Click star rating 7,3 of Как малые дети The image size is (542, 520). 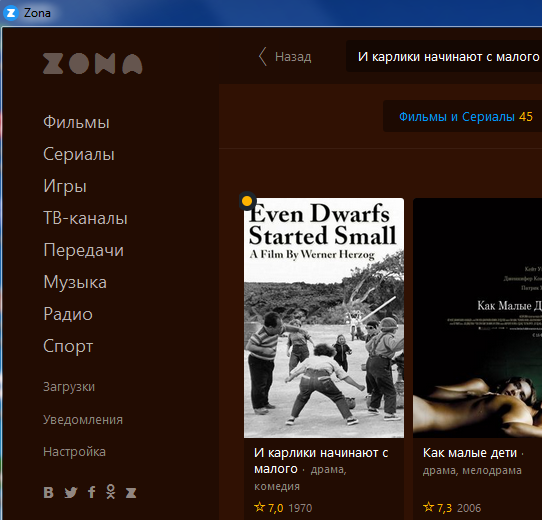[x=437, y=508]
